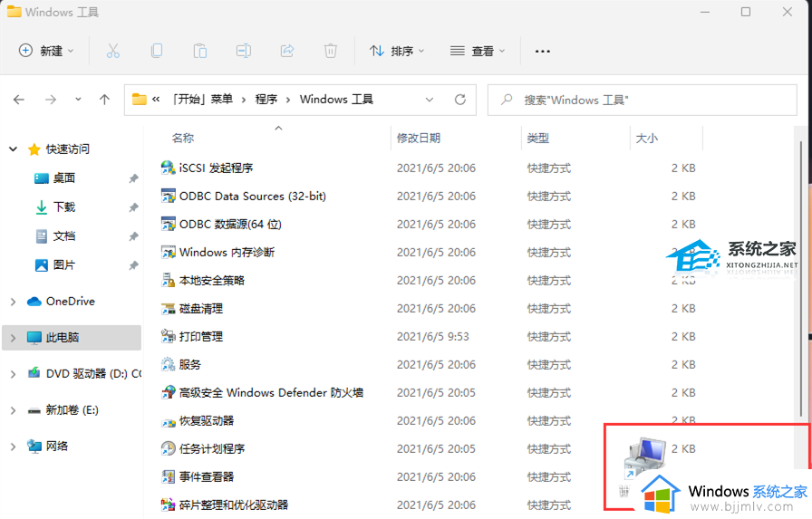Go forward with the right arrow
This screenshot has width=812, height=519.
coord(51,100)
